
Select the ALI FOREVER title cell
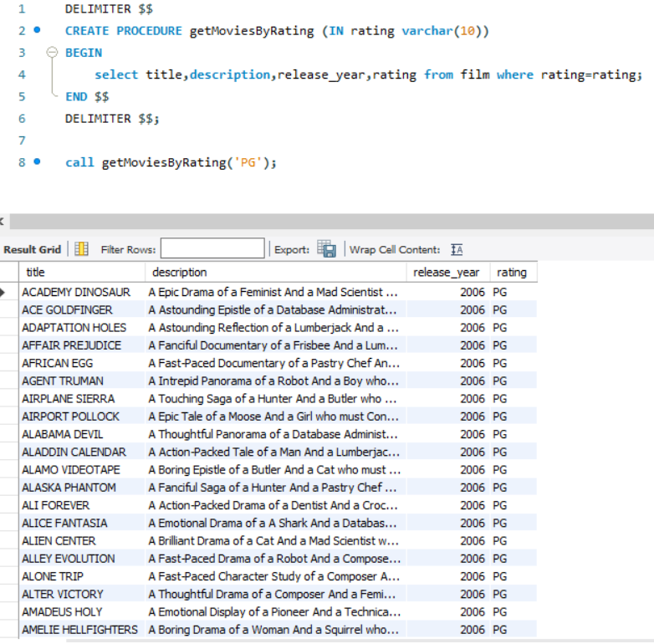82,505
